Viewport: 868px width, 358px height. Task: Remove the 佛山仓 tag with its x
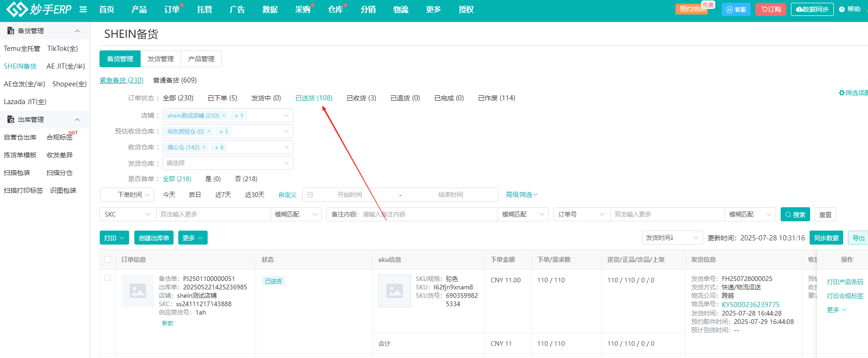tap(204, 147)
